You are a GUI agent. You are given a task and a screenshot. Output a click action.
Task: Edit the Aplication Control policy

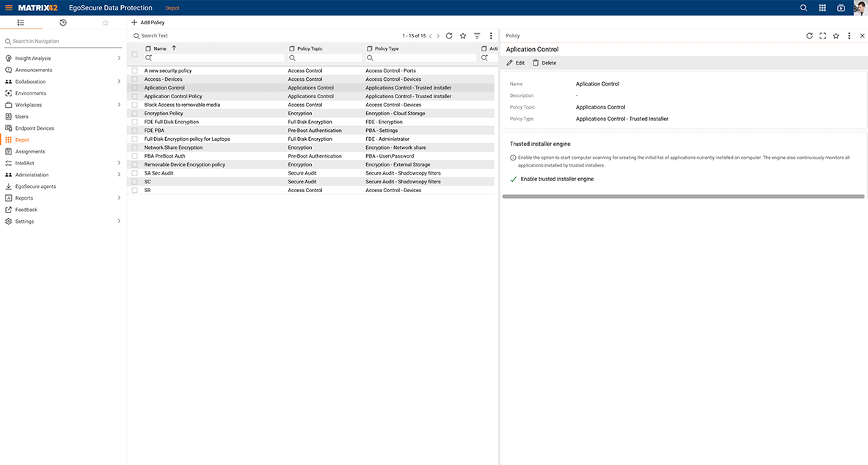(x=516, y=62)
